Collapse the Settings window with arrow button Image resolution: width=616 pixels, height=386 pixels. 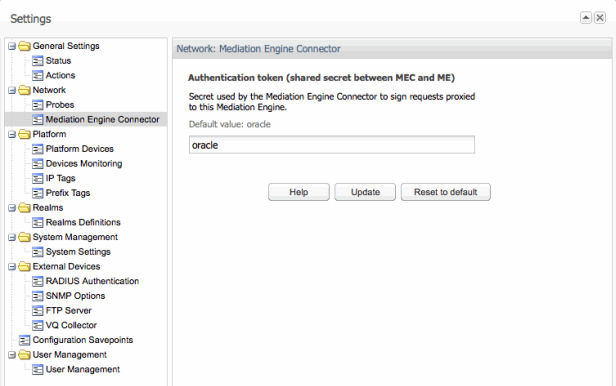coord(586,18)
